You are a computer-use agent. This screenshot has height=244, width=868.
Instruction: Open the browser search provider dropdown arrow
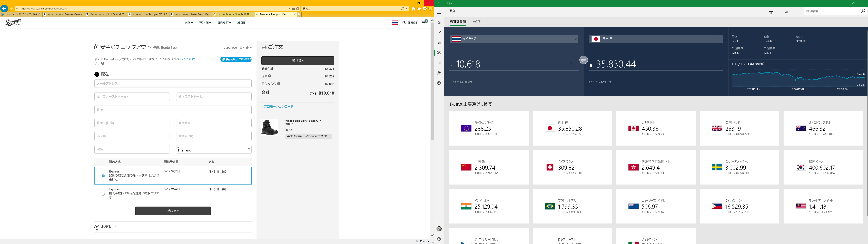tap(407, 8)
